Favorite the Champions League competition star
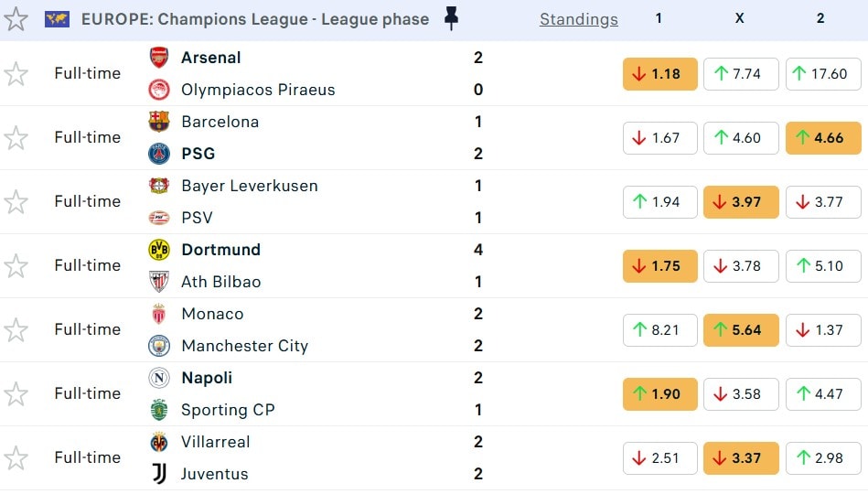This screenshot has height=494, width=868. (x=16, y=19)
